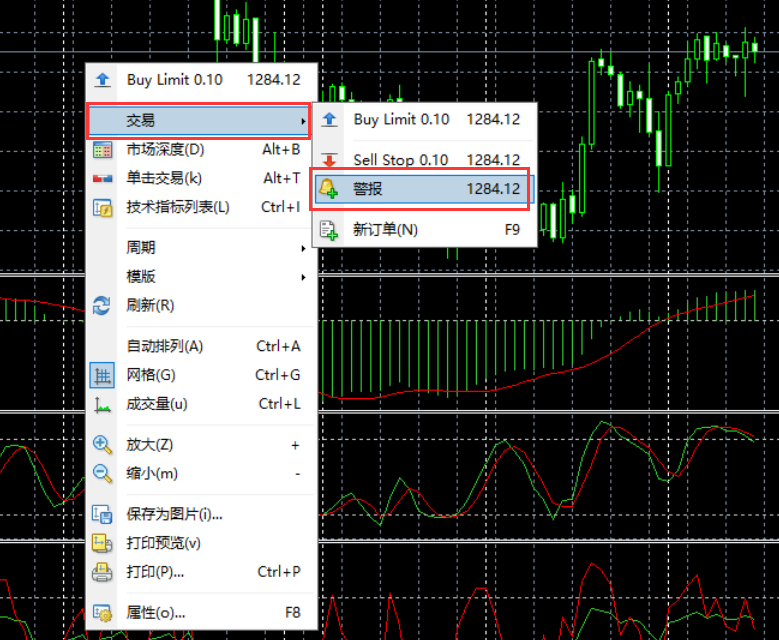This screenshot has height=640, width=779.
Task: Select Buy Limit 0.10 in the submenu
Action: [x=424, y=119]
